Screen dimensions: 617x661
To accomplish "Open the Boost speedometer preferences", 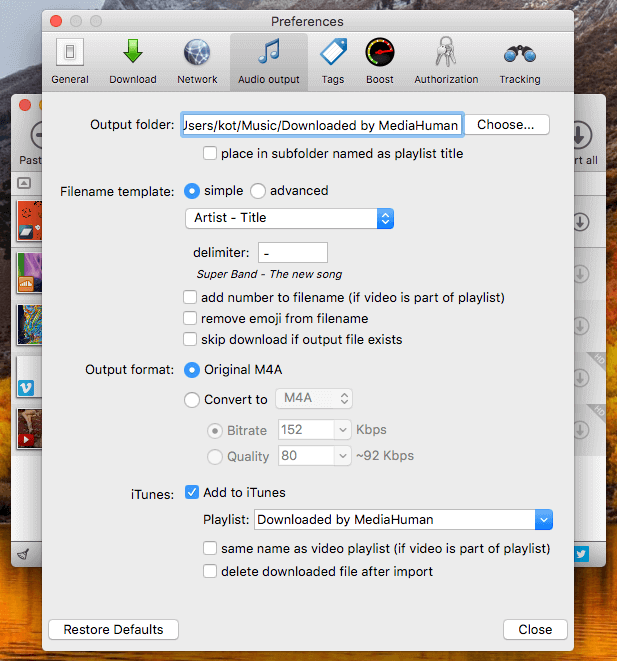I will 380,61.
